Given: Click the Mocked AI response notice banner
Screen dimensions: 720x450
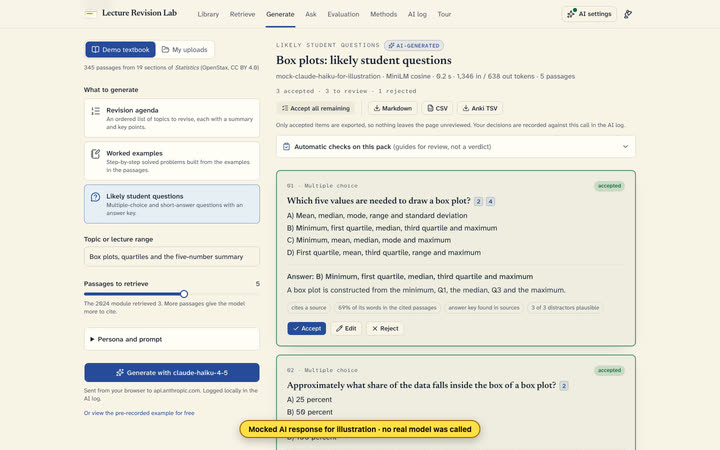Looking at the screenshot, I should point(360,429).
